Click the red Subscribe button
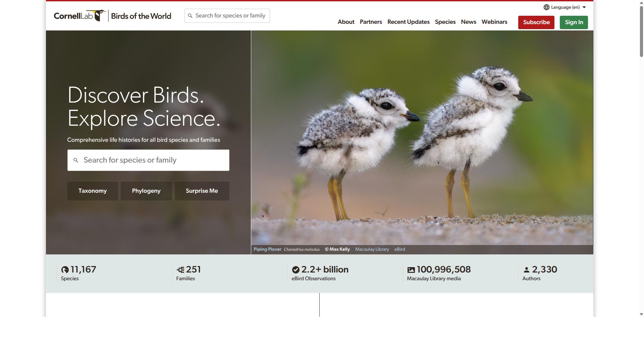Screen dimensions: 644x362 tap(536, 22)
